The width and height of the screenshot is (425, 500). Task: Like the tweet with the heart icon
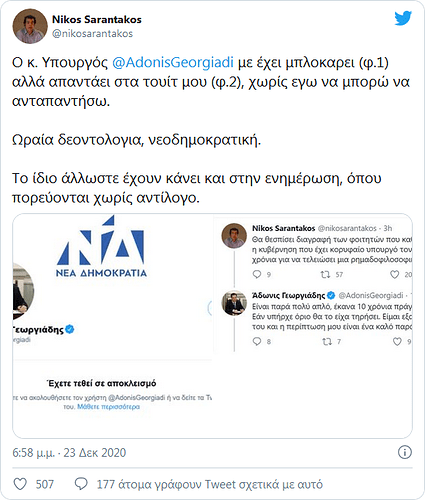(20, 484)
